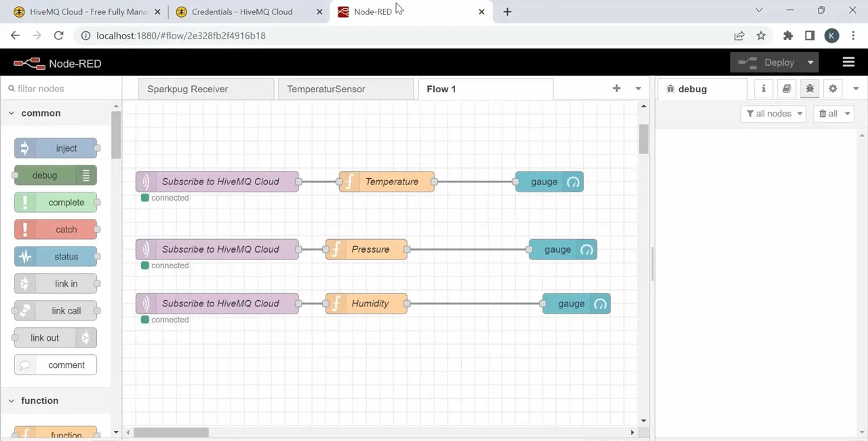Bookmark this page with star icon
This screenshot has height=441, width=868.
point(761,35)
